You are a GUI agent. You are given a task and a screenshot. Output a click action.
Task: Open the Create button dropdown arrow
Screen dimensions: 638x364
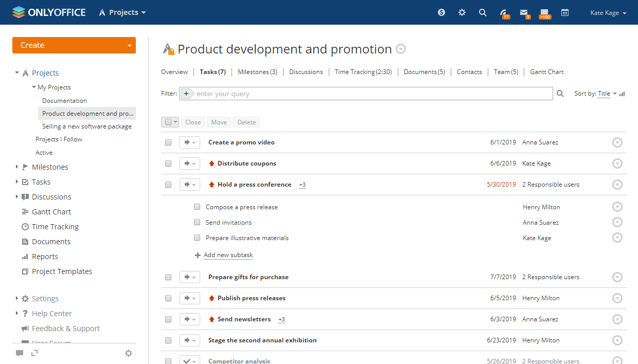(x=129, y=45)
